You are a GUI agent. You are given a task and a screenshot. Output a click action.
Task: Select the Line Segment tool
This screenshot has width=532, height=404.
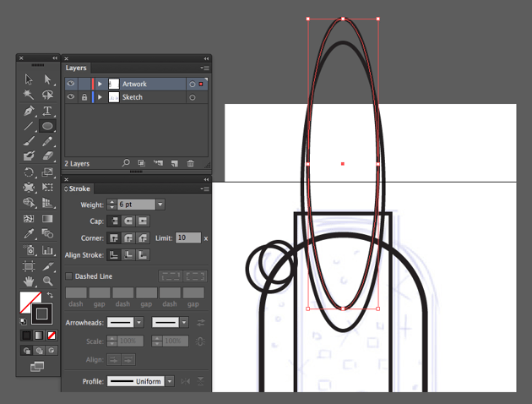[29, 126]
